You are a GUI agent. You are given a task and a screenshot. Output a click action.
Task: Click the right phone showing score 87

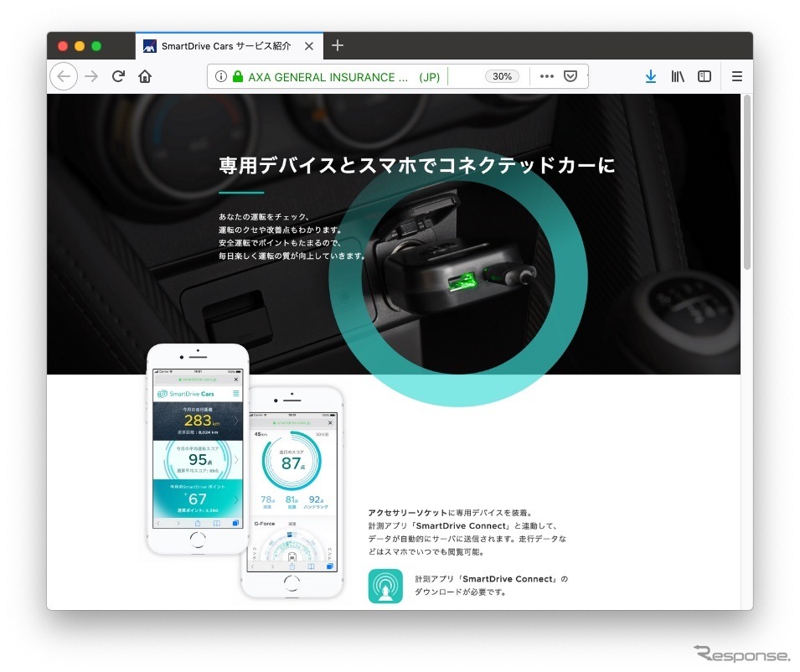[292, 493]
